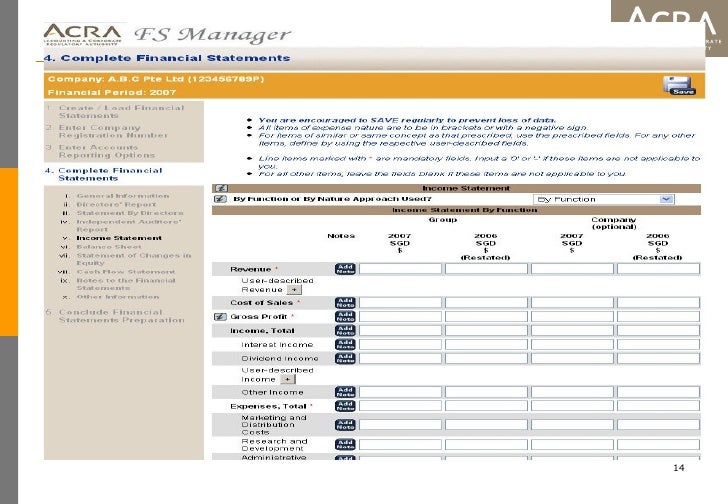The height and width of the screenshot is (504, 728).
Task: Click Revenue Group 2006 restated field
Action: point(486,269)
